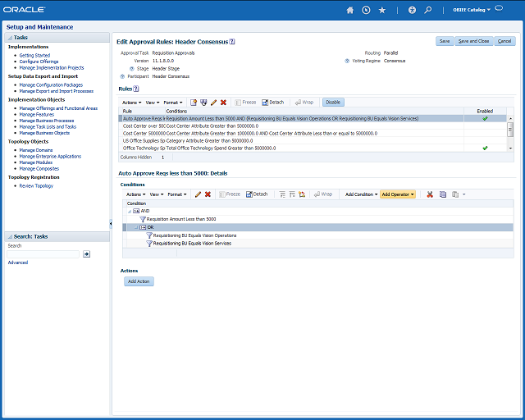
Task: Open Manage Configuration Packages link
Action: (51, 85)
